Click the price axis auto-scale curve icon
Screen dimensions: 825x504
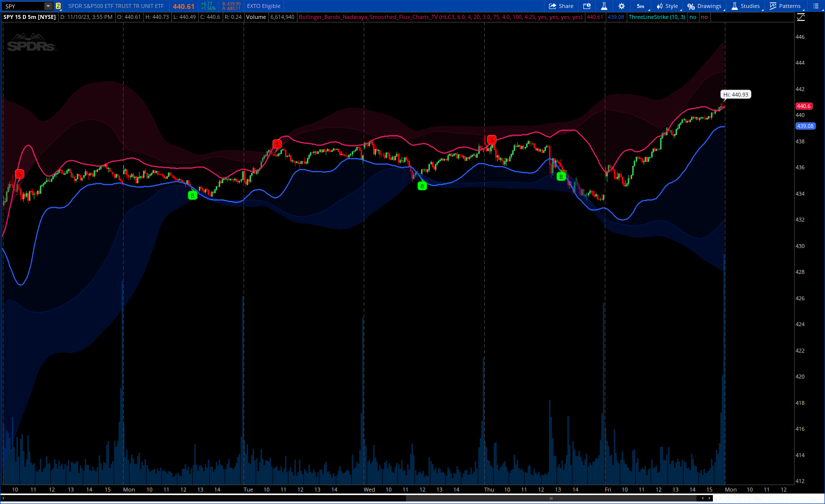(801, 17)
